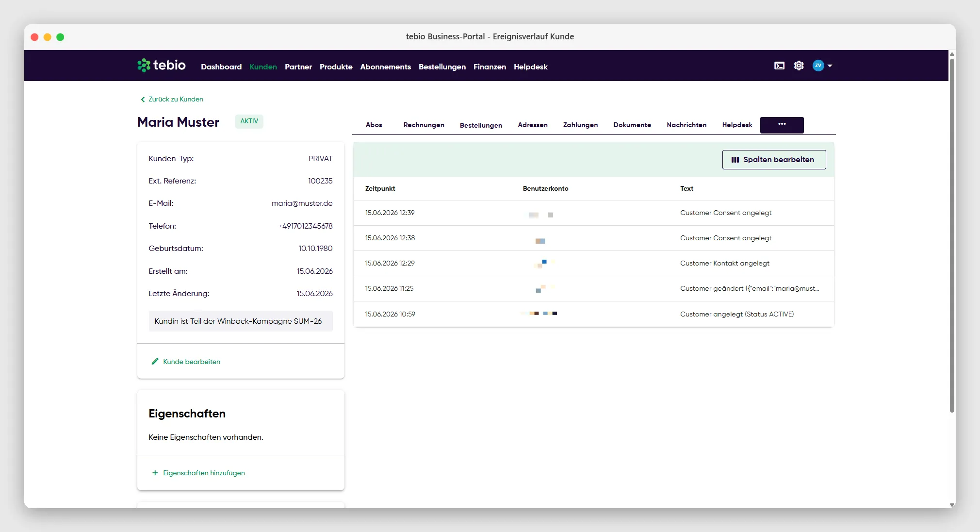
Task: Click Customer angelegt (Status ACTIVE) entry
Action: [737, 314]
